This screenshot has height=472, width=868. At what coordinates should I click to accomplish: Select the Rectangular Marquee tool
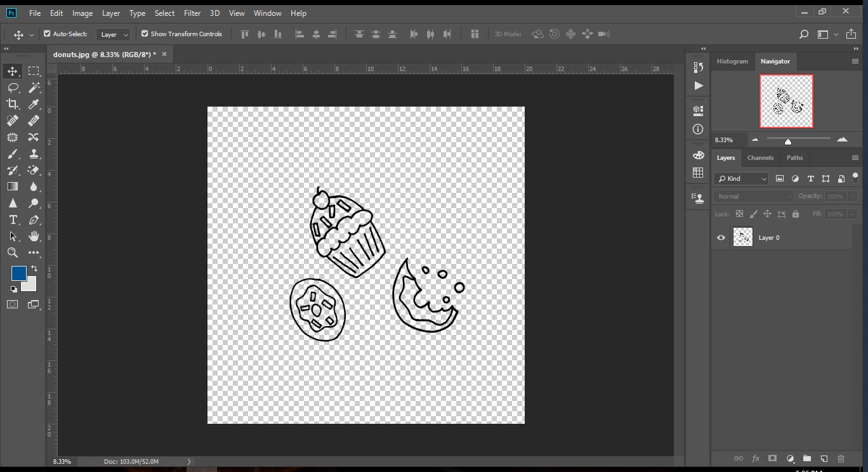[x=34, y=71]
